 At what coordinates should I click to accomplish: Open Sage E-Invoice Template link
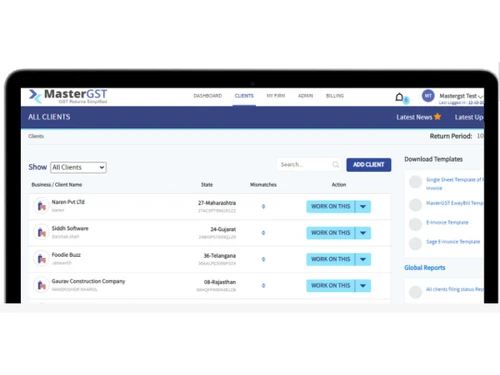click(453, 242)
